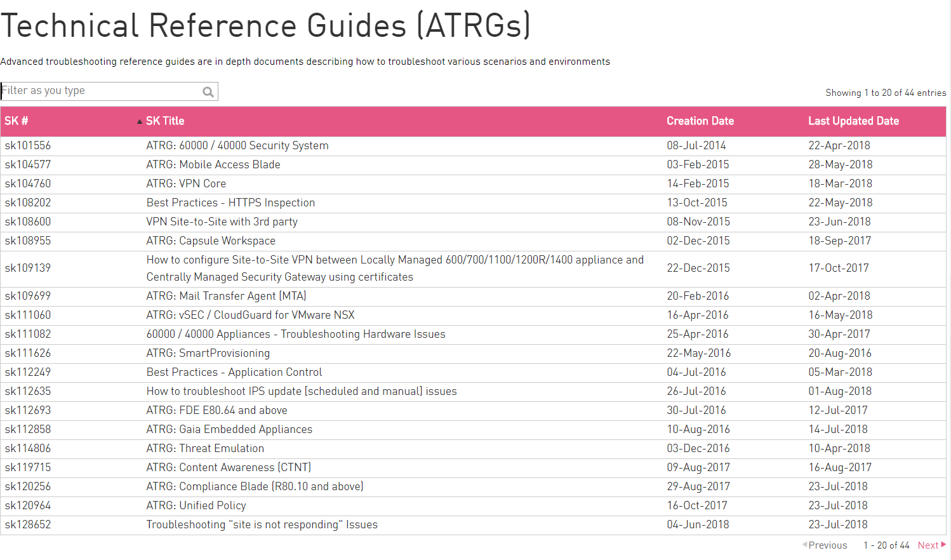Select sk104577 cell
The width and height of the screenshot is (951, 560).
point(28,164)
